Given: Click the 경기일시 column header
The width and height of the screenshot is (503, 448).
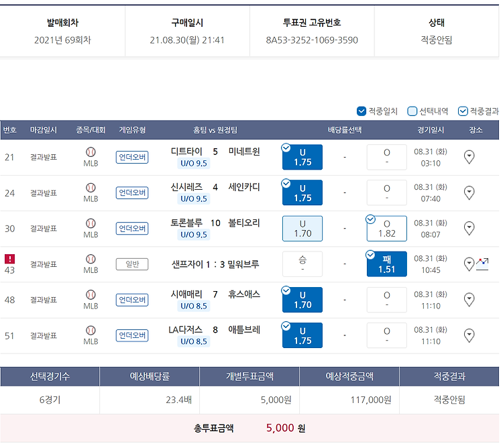Looking at the screenshot, I should pos(431,129).
